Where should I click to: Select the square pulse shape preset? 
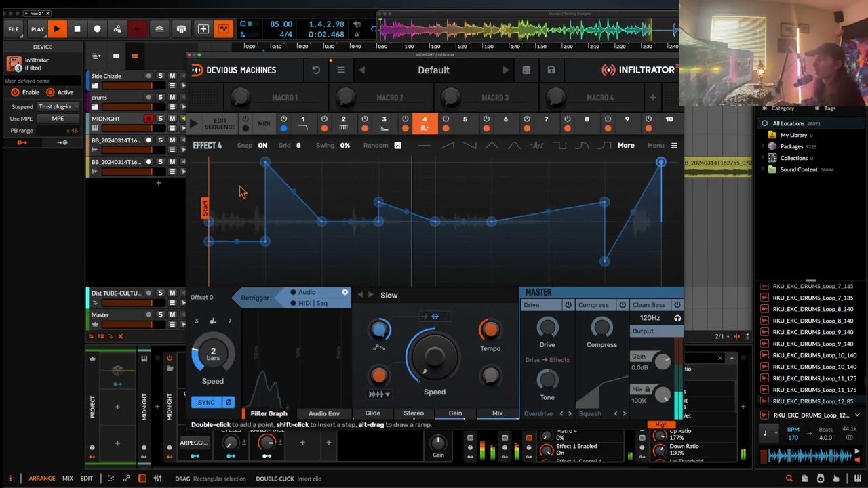click(x=559, y=146)
